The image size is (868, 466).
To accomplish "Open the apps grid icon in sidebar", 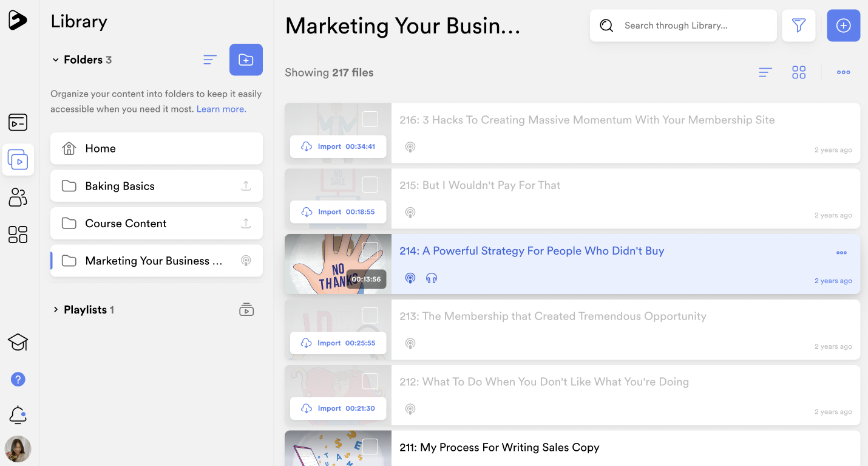I will (x=18, y=235).
